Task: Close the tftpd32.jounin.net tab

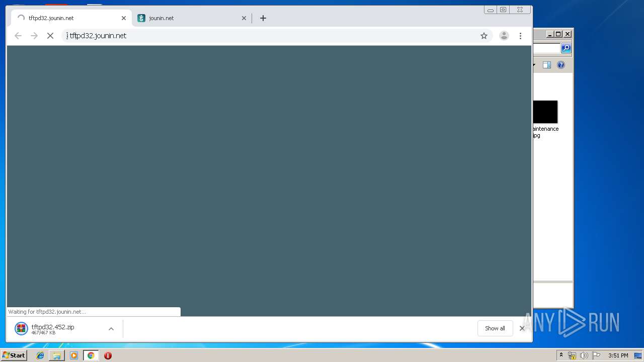Action: click(x=124, y=18)
